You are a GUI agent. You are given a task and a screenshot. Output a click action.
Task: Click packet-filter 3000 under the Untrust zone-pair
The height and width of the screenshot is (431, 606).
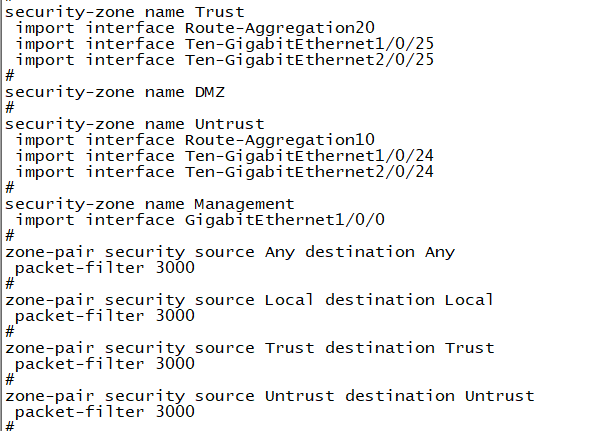tap(105, 411)
